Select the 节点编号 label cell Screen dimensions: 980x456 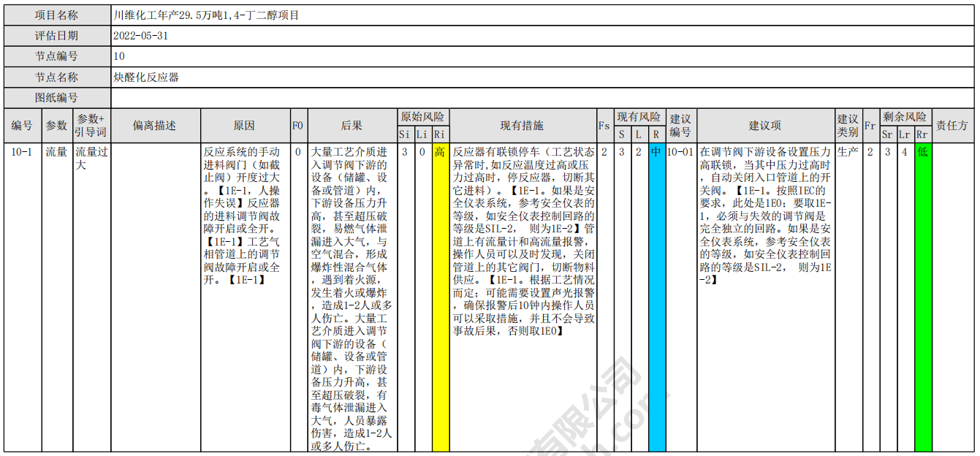click(x=57, y=56)
